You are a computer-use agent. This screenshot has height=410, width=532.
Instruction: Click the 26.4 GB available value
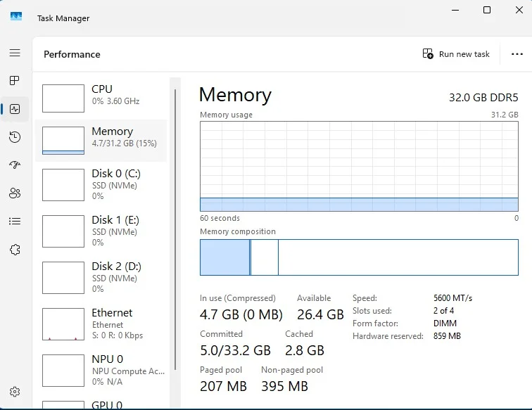pos(320,314)
